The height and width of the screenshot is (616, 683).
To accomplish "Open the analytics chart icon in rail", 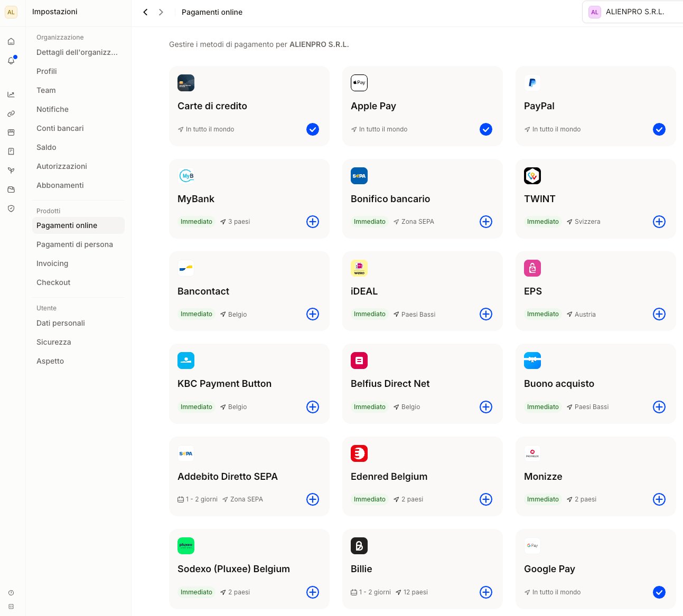I will point(11,94).
